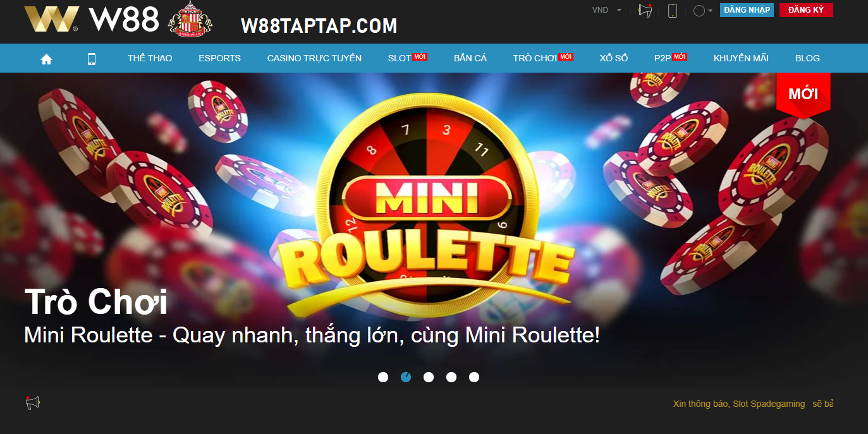Open the megaphone announcements icon at top

(x=645, y=10)
